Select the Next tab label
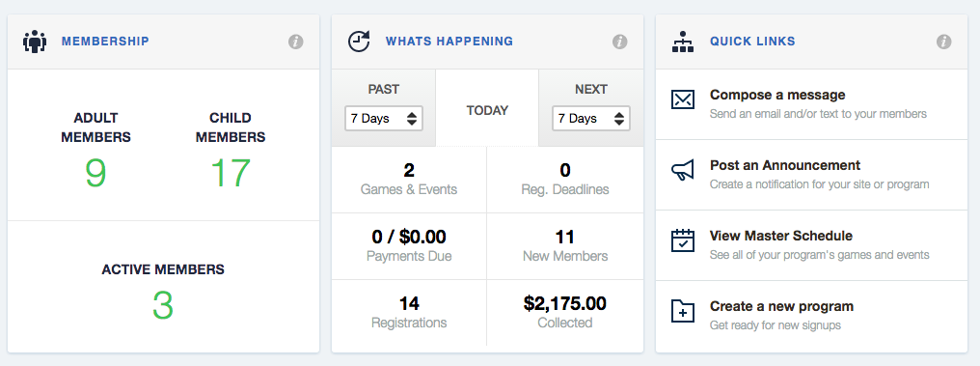 point(591,90)
